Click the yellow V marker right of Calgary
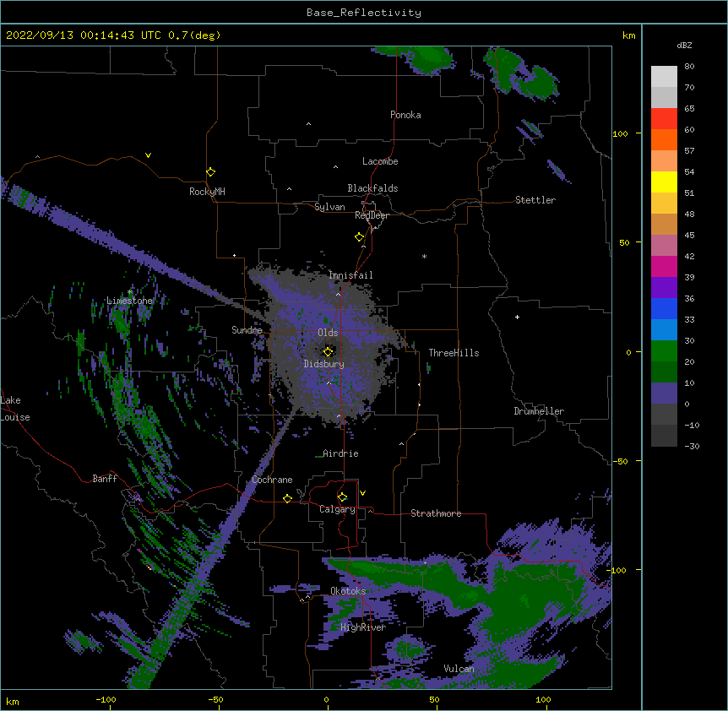728x711 pixels. [x=362, y=493]
